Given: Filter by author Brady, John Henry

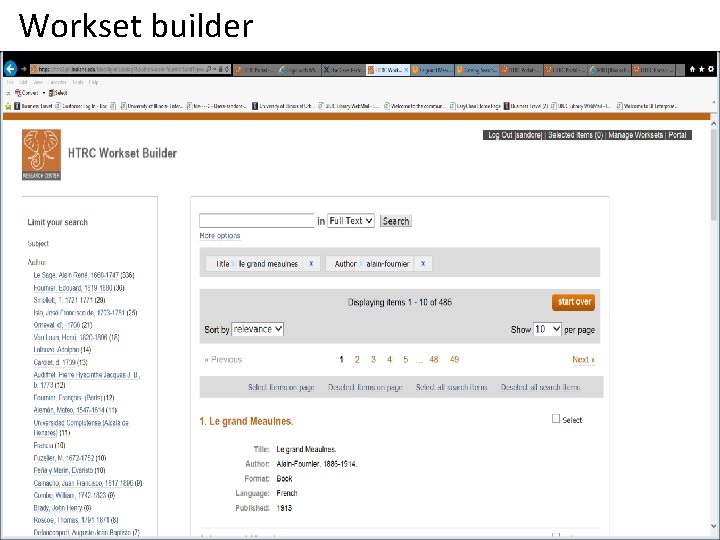Looking at the screenshot, I should coord(58,508).
